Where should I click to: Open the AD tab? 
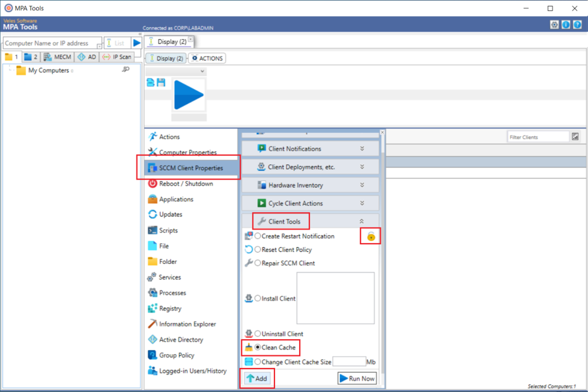pos(87,57)
